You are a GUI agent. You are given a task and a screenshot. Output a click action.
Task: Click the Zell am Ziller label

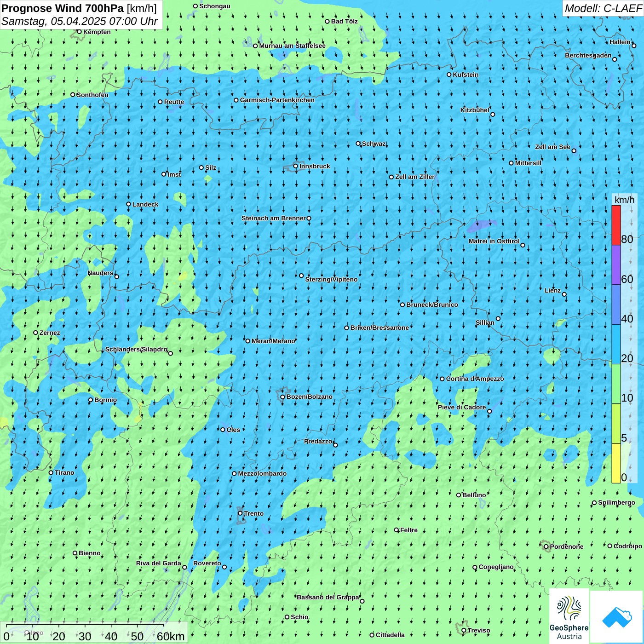coord(414,177)
